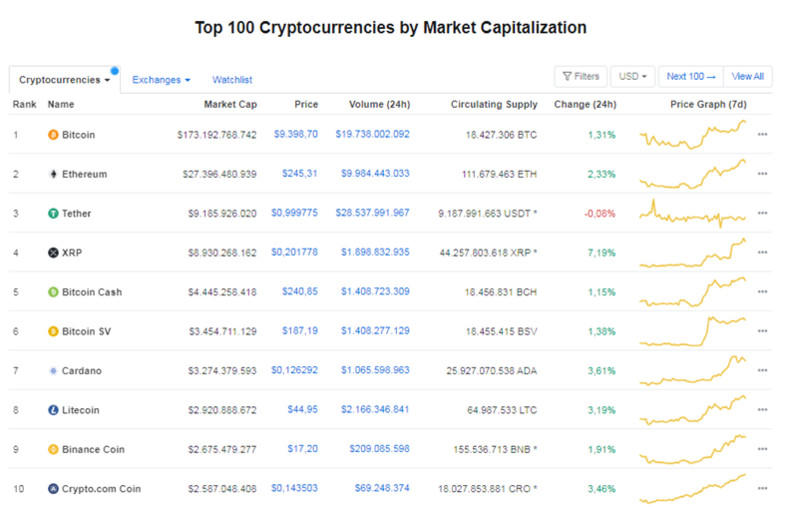View Ethereum 7-day price graph

click(693, 174)
